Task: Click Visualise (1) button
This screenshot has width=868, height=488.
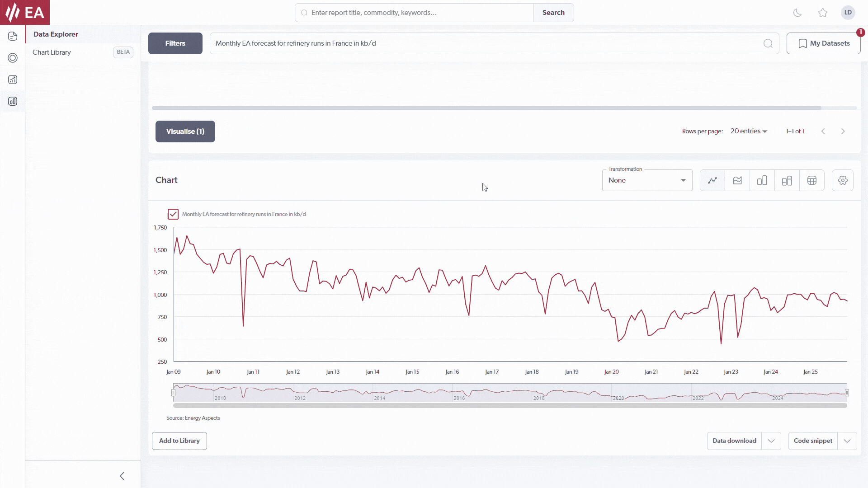Action: [185, 131]
